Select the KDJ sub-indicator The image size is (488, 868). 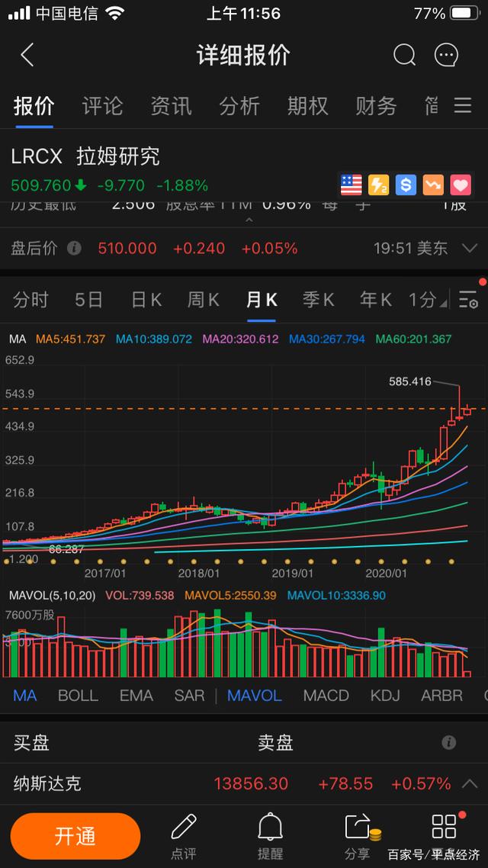pyautogui.click(x=385, y=696)
